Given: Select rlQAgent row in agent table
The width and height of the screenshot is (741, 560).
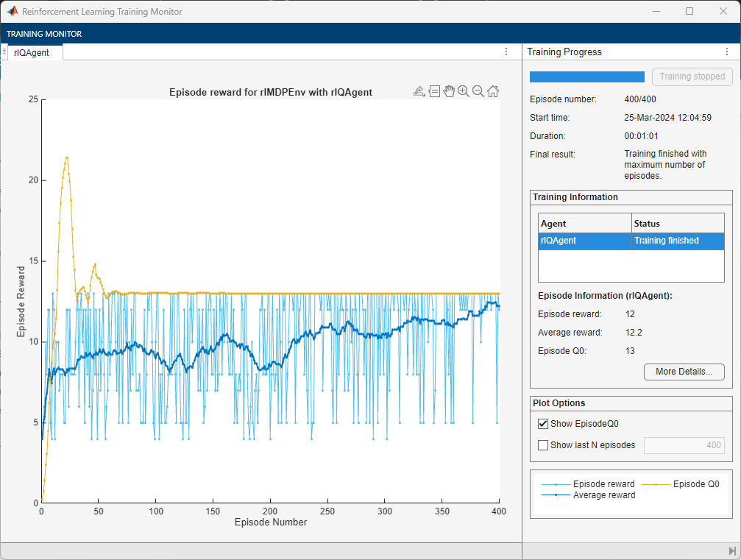Looking at the screenshot, I should 584,241.
